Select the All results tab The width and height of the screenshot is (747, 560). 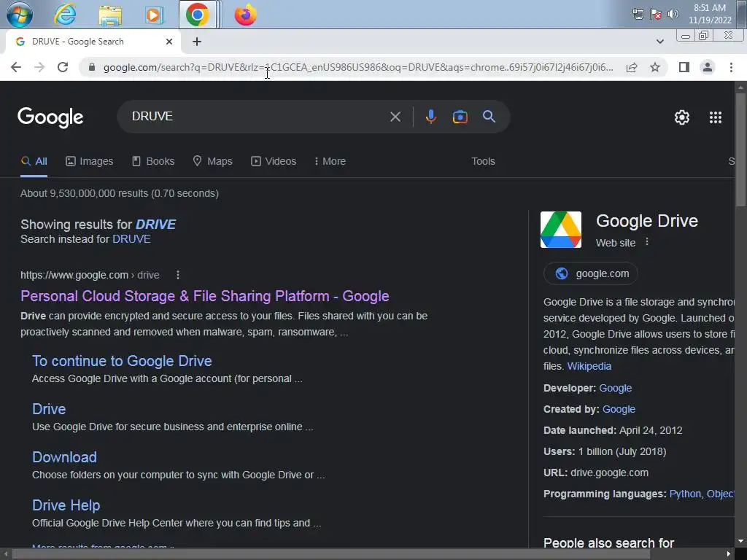[x=34, y=161]
